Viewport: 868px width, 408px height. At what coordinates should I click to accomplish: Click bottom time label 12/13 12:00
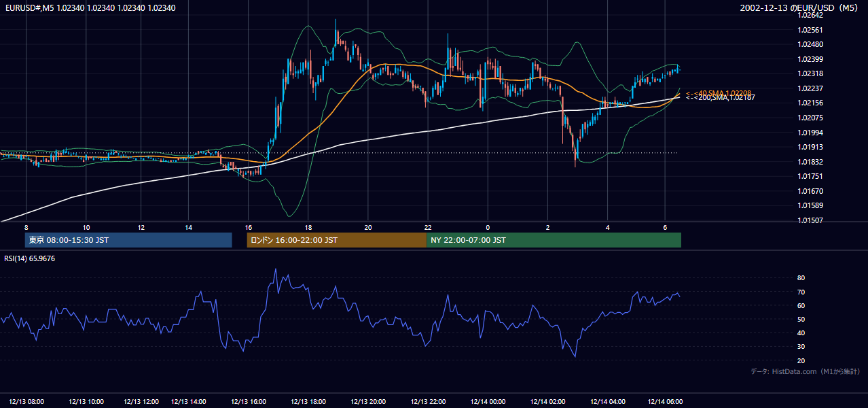[x=141, y=402]
